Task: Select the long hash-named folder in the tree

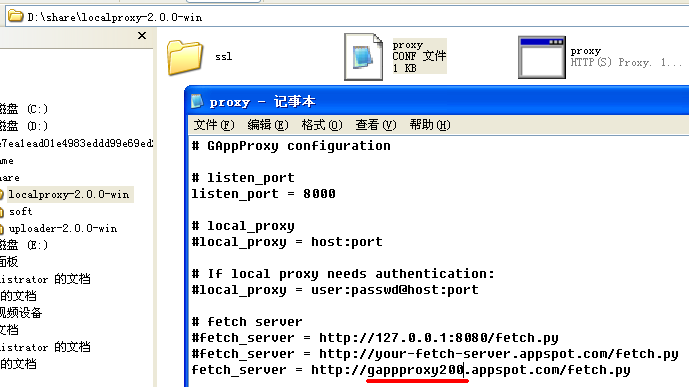Action: (x=76, y=143)
